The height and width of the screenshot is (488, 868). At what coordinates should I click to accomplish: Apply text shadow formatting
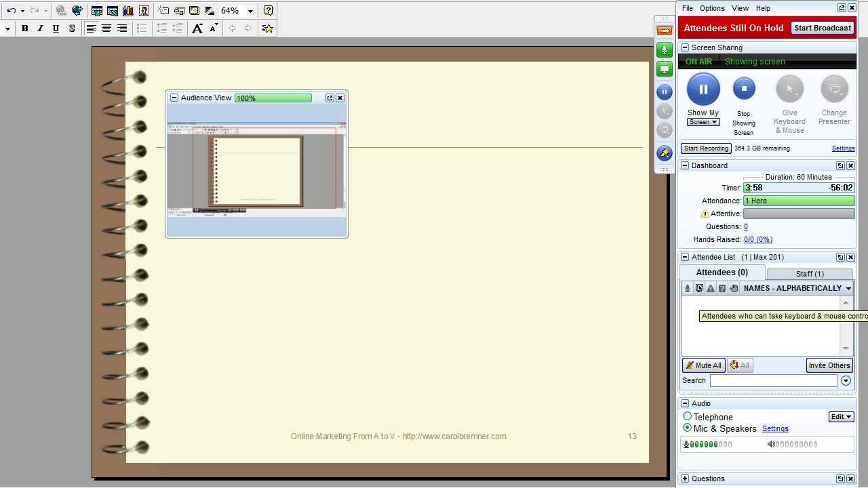71,28
